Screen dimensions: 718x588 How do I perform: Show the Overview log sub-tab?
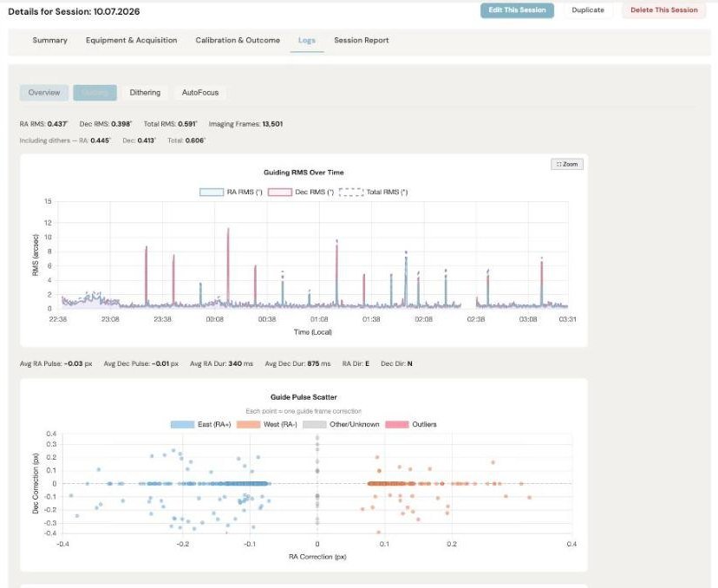click(44, 93)
